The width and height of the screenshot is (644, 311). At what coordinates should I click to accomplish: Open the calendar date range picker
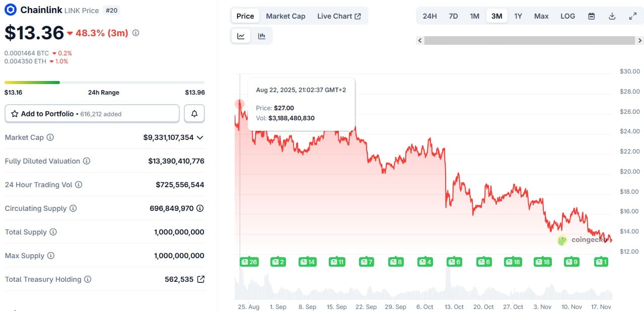pyautogui.click(x=592, y=16)
